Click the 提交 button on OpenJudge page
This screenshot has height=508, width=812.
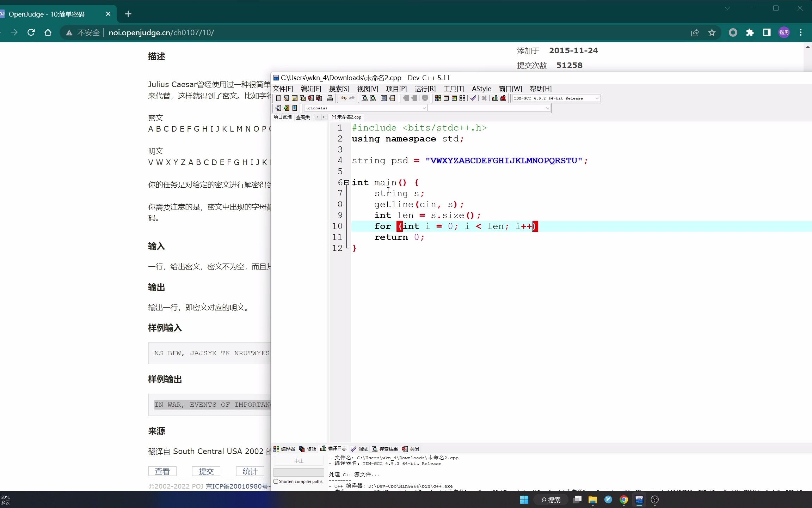(x=206, y=471)
